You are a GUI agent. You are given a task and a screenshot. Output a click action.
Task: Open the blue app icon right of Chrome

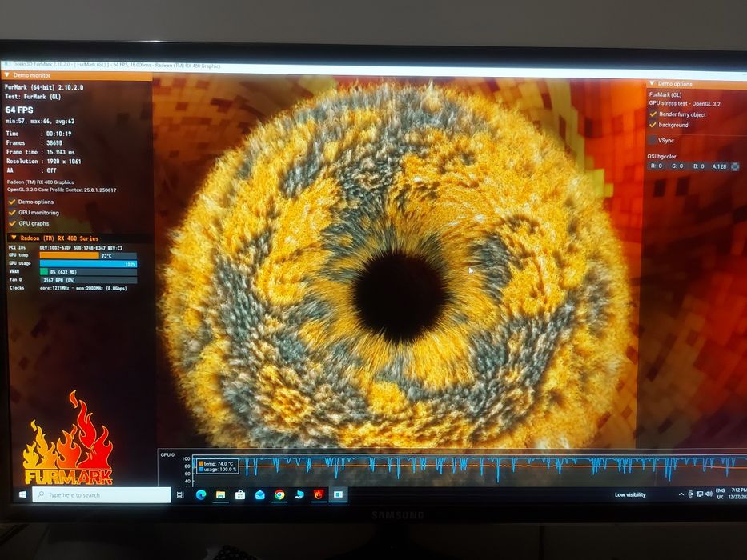(299, 494)
